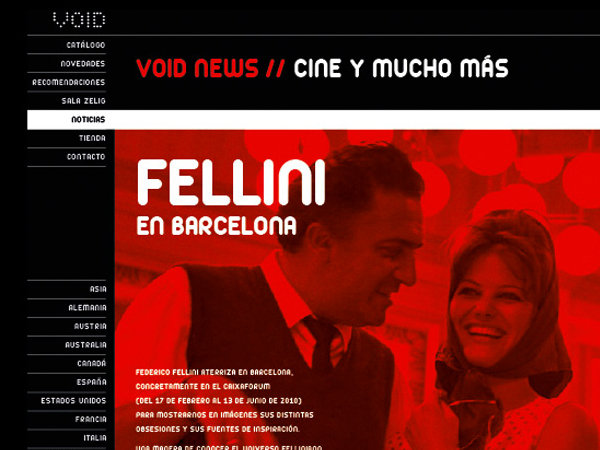Open the Fellini en Barcelona headline
Viewport: 600px width, 450px height.
pos(231,197)
